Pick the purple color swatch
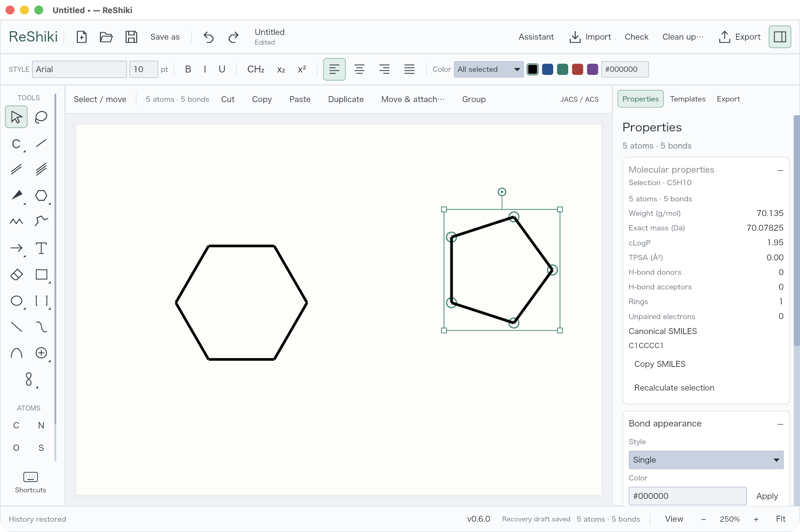This screenshot has width=800, height=532. pyautogui.click(x=592, y=69)
